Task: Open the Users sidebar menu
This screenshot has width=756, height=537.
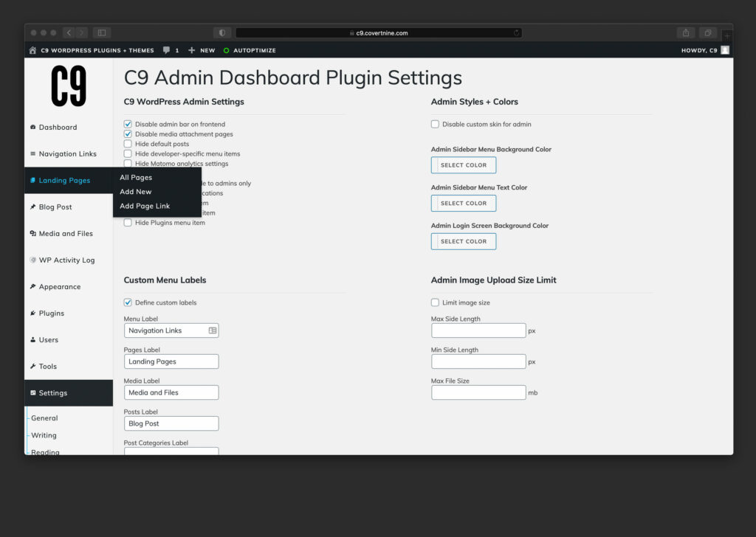Action: (69, 339)
